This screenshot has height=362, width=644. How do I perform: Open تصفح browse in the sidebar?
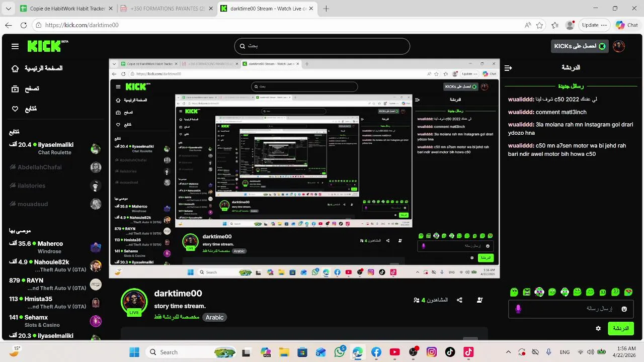pos(25,88)
